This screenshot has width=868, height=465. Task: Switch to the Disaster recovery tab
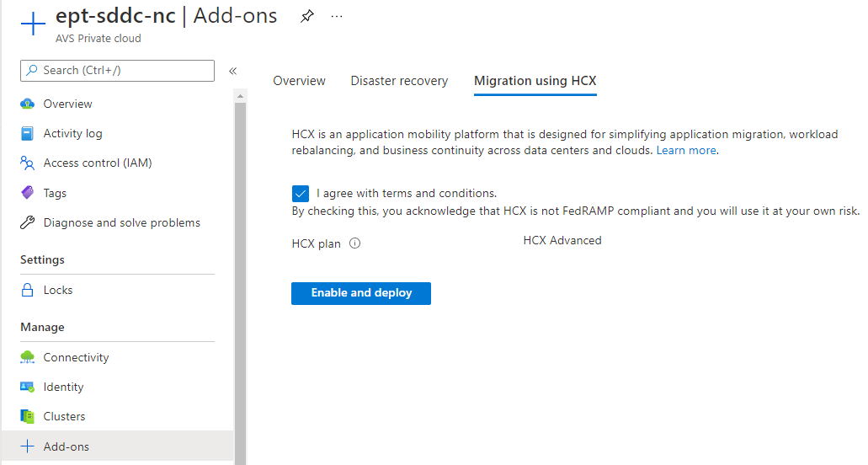pyautogui.click(x=399, y=81)
